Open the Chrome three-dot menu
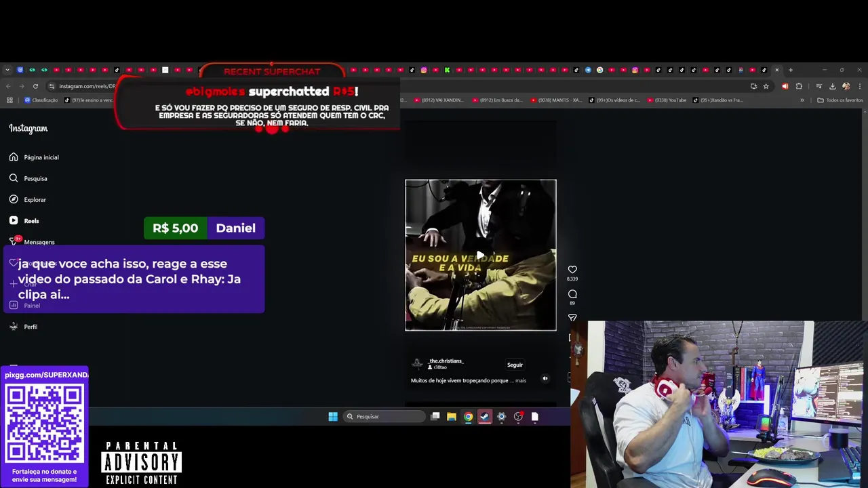868x488 pixels. pos(859,86)
